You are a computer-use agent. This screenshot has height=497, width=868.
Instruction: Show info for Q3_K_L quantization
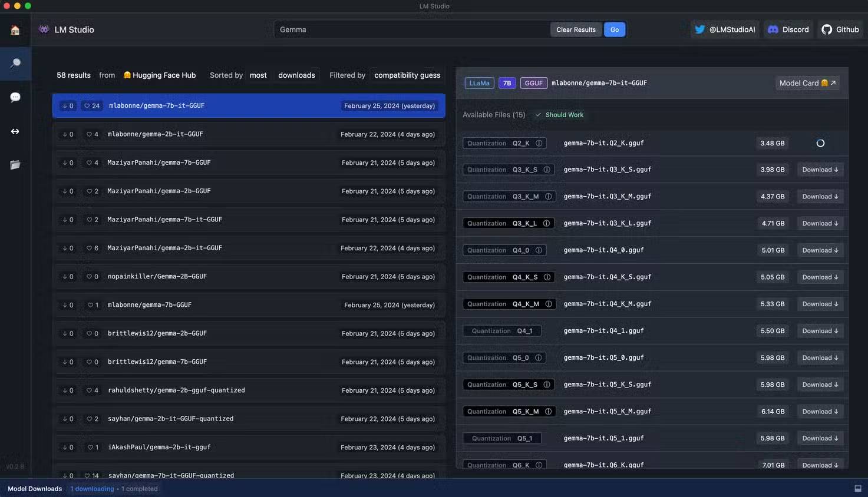[x=546, y=223]
